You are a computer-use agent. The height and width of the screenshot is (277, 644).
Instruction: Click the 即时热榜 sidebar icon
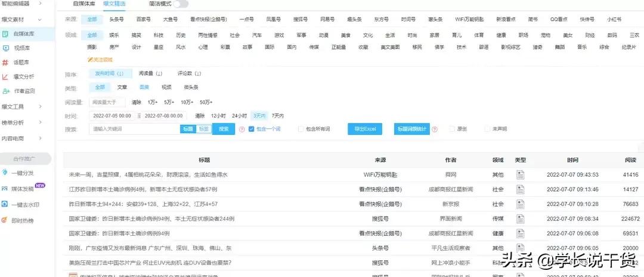[x=5, y=220]
